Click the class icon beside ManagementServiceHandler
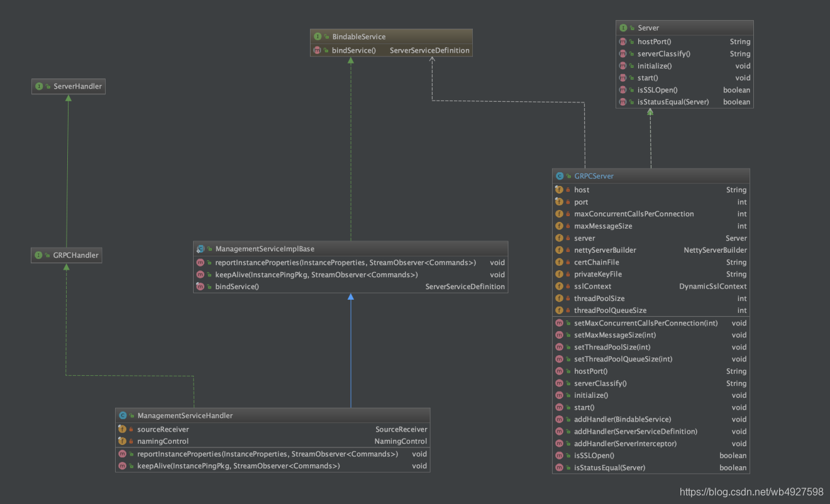The width and height of the screenshot is (830, 504). [x=123, y=415]
